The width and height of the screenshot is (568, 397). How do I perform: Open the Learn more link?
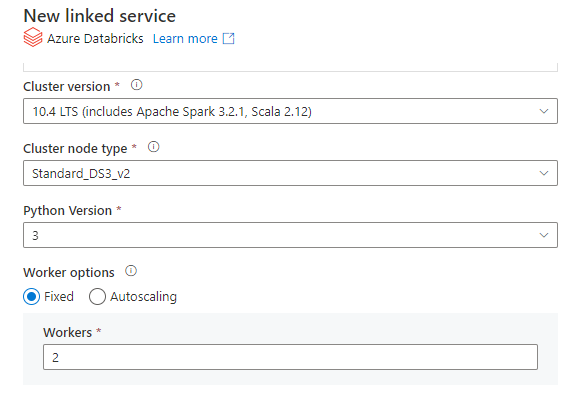[185, 38]
